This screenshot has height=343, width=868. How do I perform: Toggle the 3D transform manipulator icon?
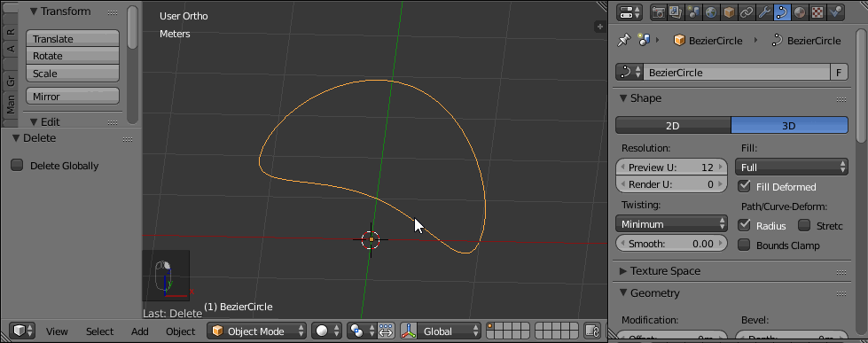tap(409, 331)
